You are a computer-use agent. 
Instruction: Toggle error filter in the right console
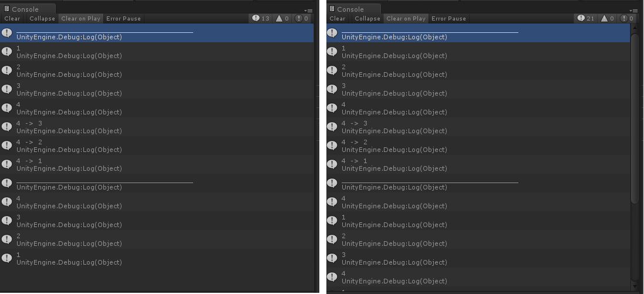tap(628, 19)
